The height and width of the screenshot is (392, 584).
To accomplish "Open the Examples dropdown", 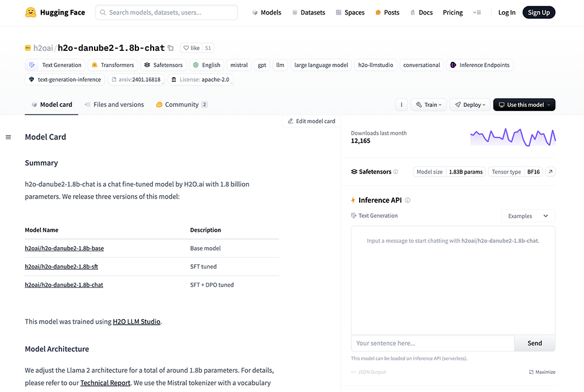I will [x=528, y=216].
